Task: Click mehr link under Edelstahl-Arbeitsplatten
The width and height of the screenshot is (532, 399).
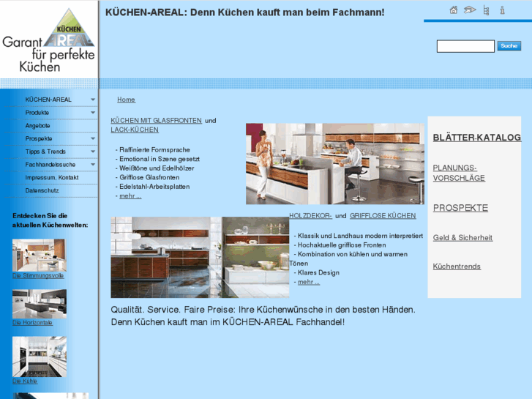Action: click(x=130, y=196)
